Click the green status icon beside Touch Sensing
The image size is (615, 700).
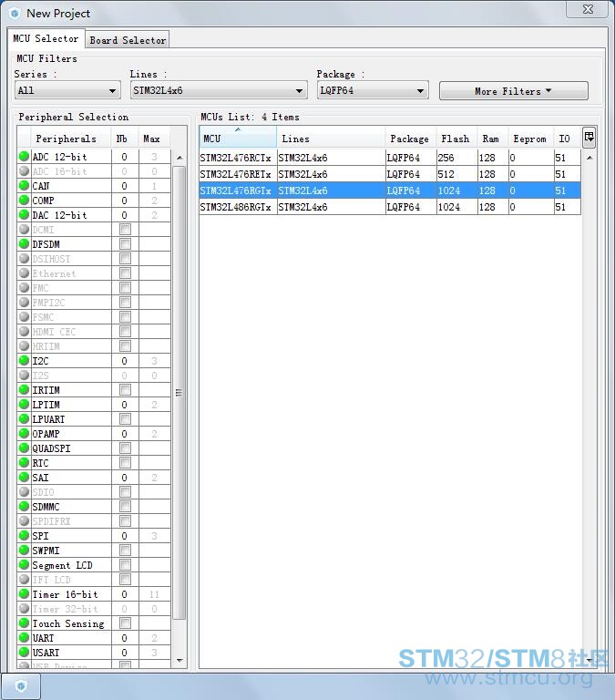(x=24, y=623)
